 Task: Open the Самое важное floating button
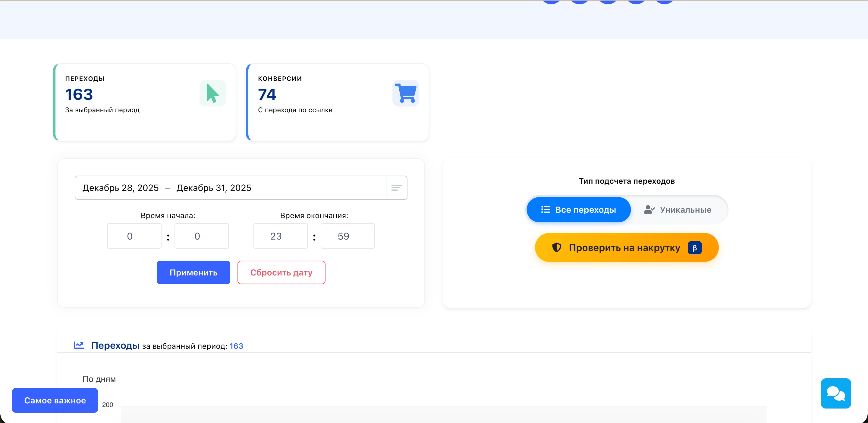click(x=55, y=400)
